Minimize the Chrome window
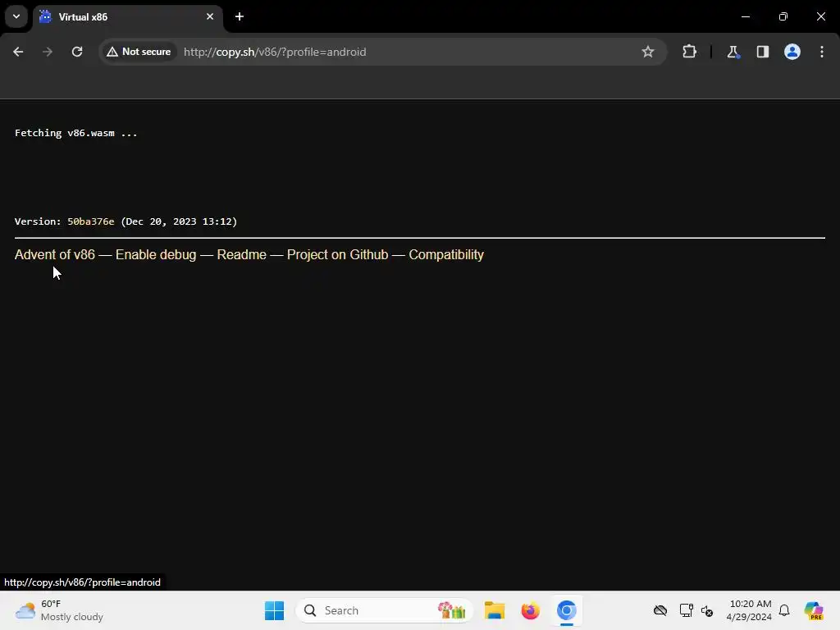The height and width of the screenshot is (630, 840). [x=746, y=16]
